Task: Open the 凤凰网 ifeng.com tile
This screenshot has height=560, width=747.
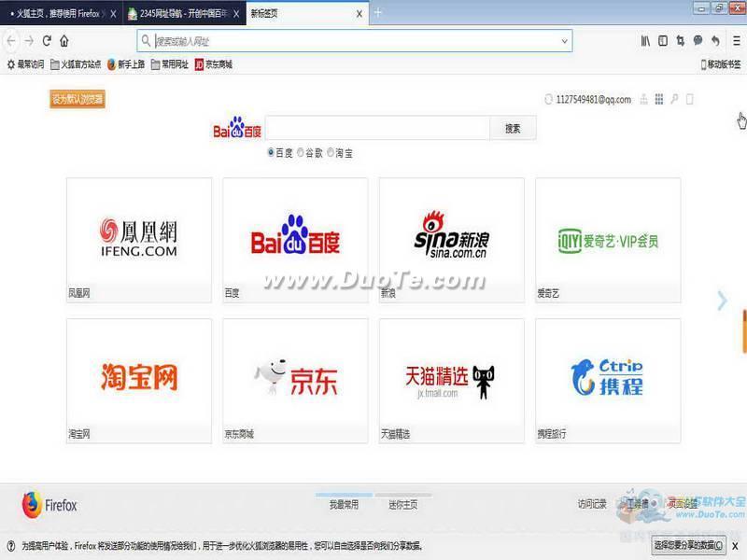Action: click(138, 240)
